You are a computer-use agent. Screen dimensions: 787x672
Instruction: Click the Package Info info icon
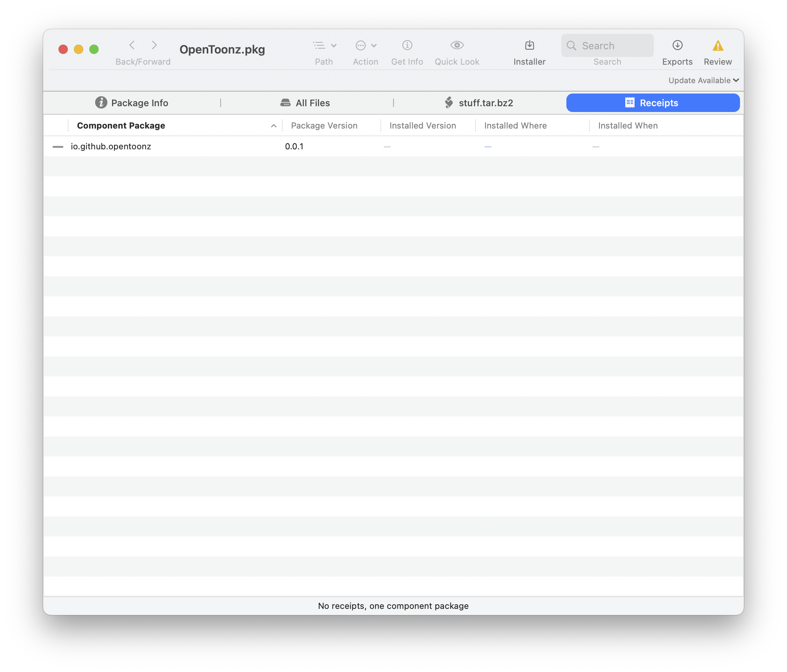100,103
